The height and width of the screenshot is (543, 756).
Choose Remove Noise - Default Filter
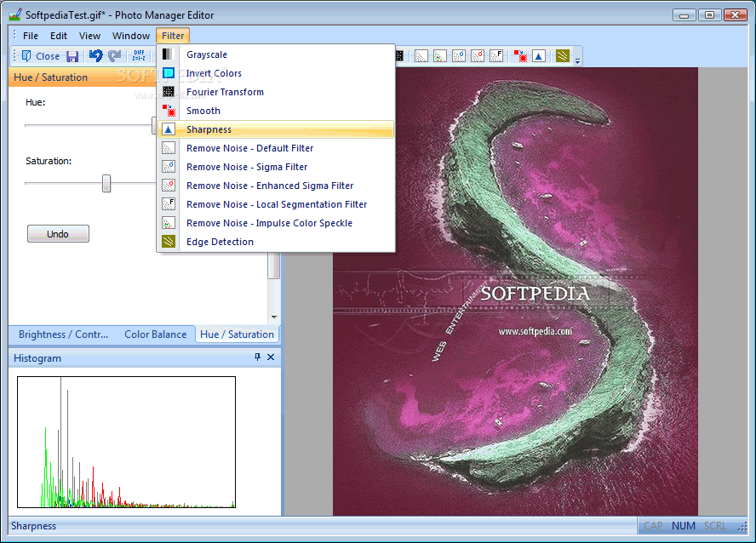[x=276, y=148]
